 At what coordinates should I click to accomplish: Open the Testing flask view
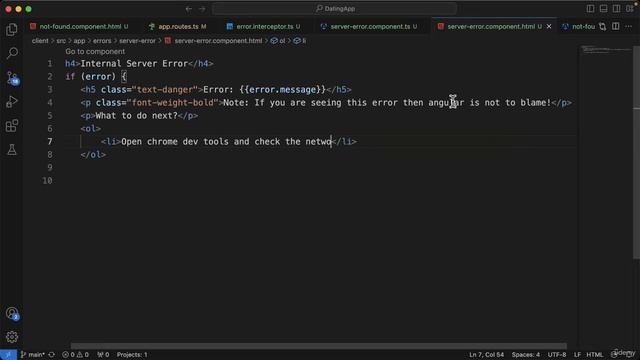[12, 149]
